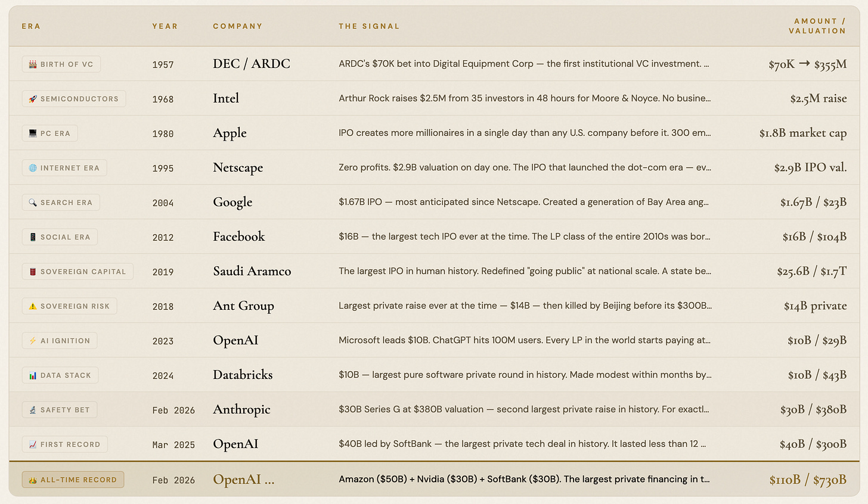Click the $110B / $730B amount
The image size is (868, 504).
click(x=808, y=480)
